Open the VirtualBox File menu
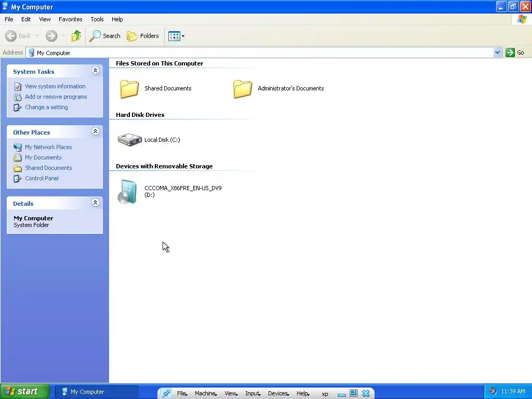Image resolution: width=532 pixels, height=399 pixels. [182, 394]
